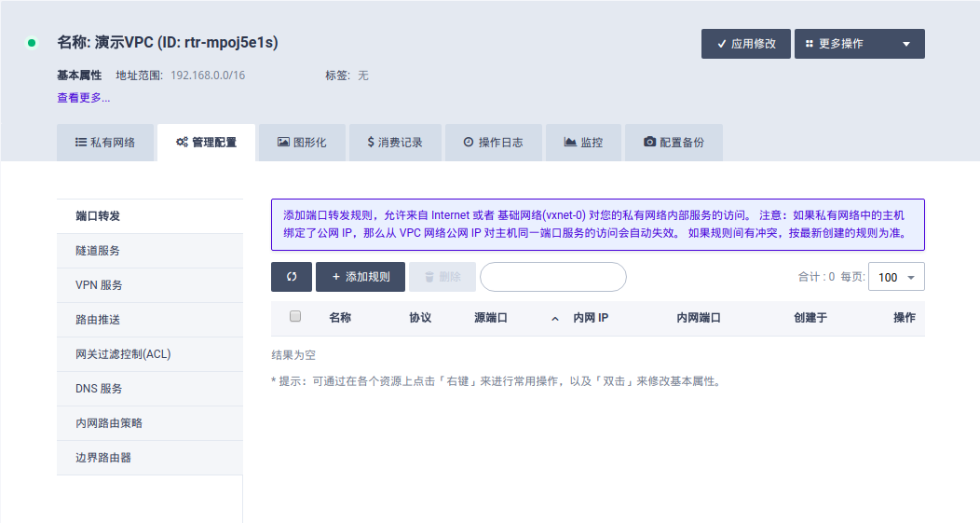Click the 合计 : 0 total count
Screen dimensions: 980x523
tap(816, 277)
